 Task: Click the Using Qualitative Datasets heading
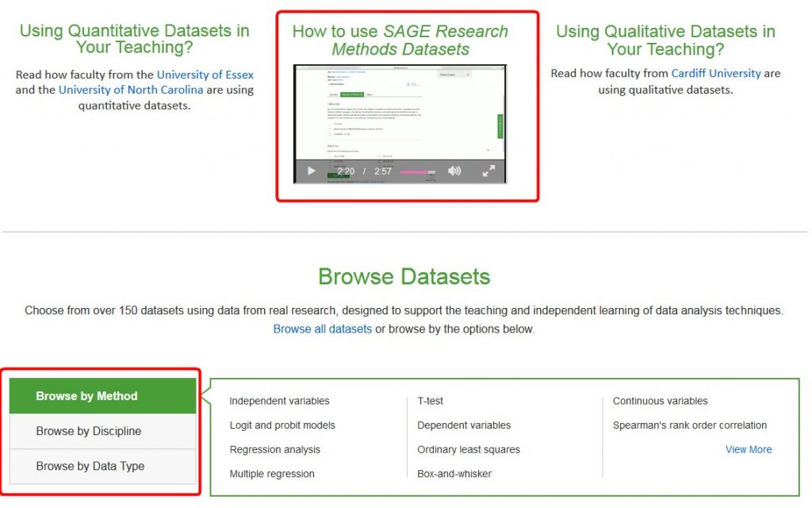pyautogui.click(x=665, y=40)
